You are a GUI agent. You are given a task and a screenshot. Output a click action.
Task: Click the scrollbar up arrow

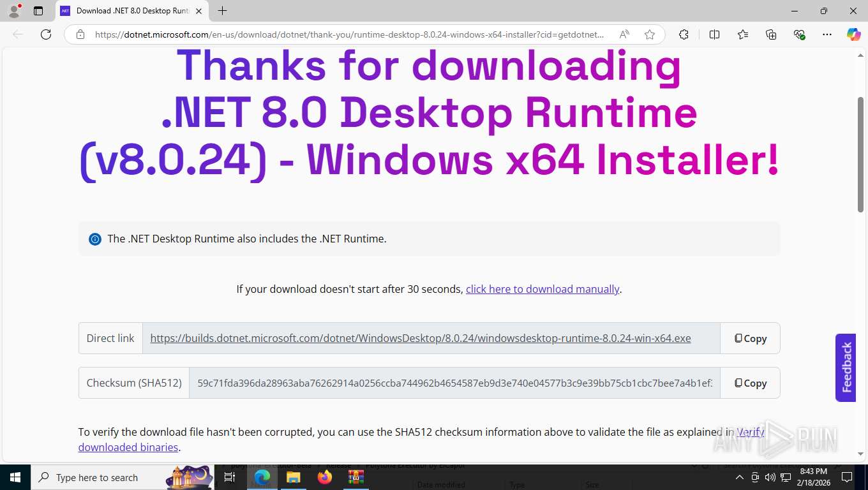coord(860,56)
